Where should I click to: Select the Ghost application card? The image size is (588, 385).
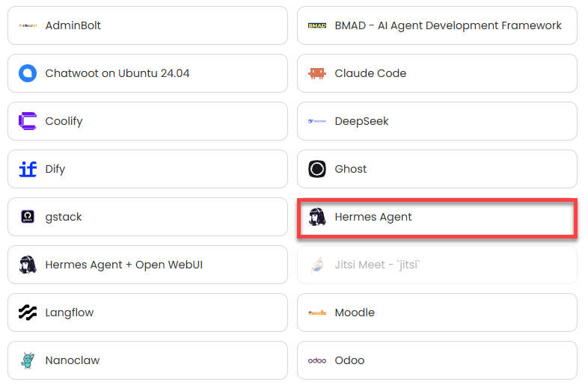click(437, 169)
